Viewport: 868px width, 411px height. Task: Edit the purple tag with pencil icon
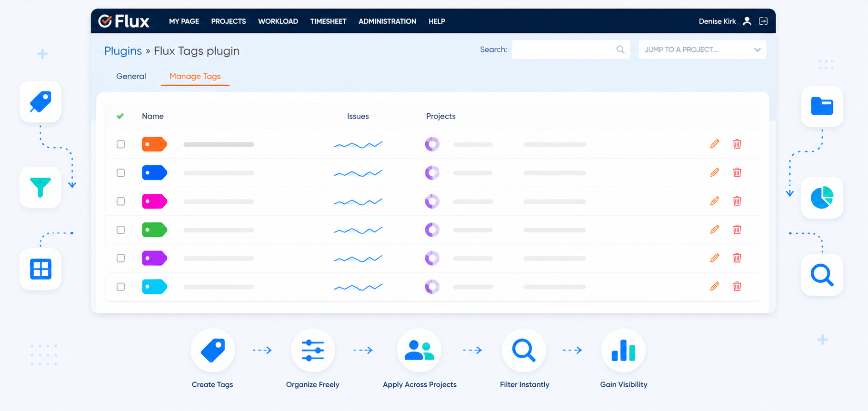coord(714,258)
